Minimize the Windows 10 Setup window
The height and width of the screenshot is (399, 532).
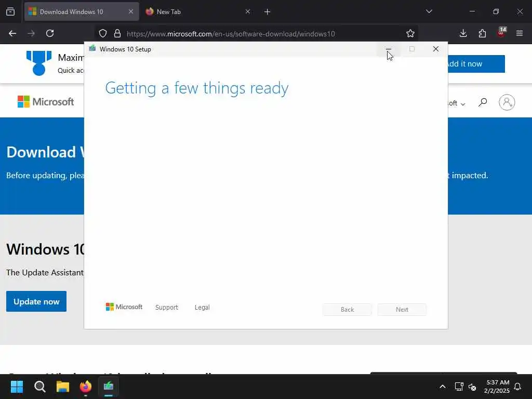389,49
